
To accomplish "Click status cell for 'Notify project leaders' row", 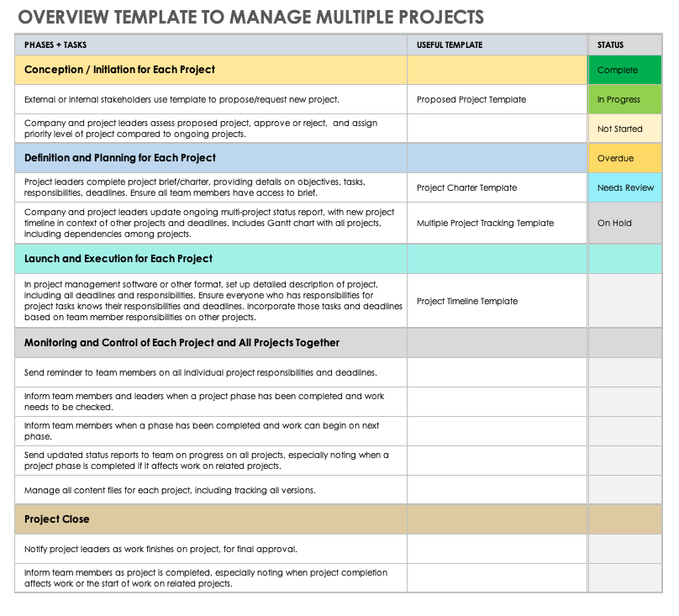I will 625,549.
